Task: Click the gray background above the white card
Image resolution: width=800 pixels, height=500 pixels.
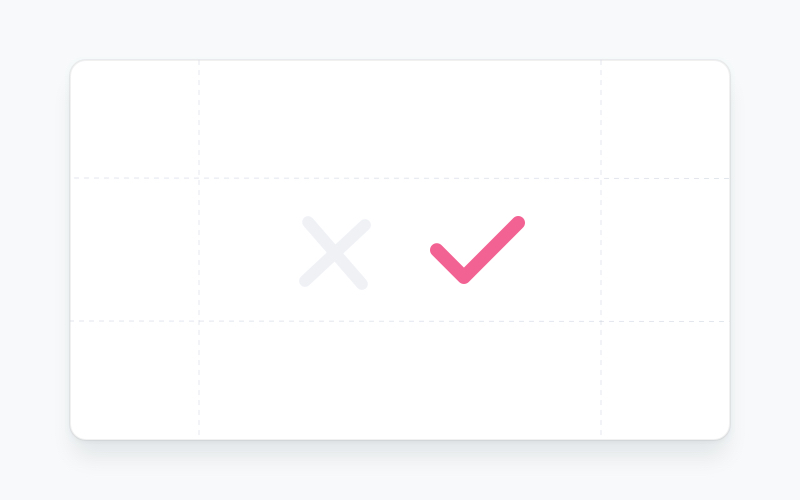Action: click(x=400, y=30)
